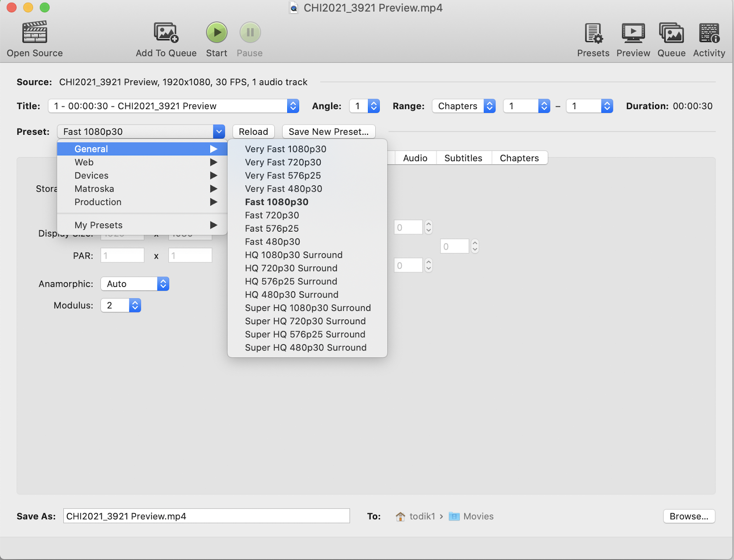Click the top cropping value stepper

click(428, 227)
